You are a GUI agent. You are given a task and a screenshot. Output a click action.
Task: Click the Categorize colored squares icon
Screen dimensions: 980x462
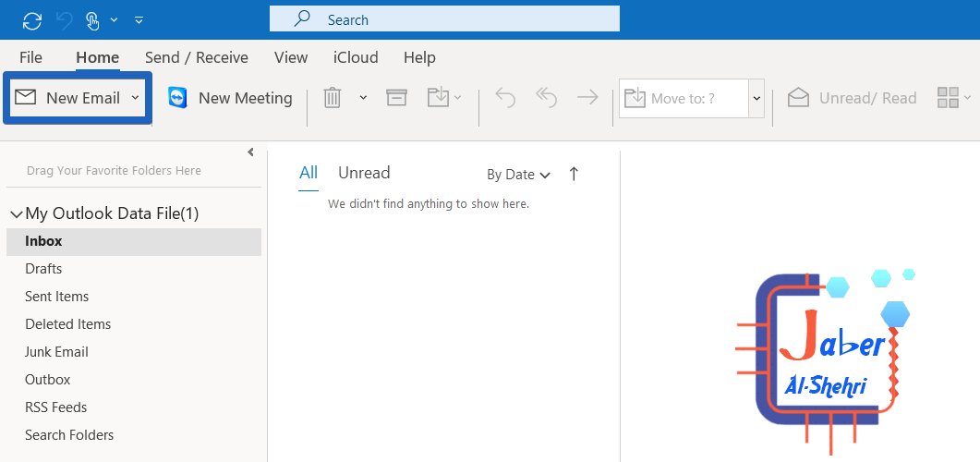pos(948,98)
